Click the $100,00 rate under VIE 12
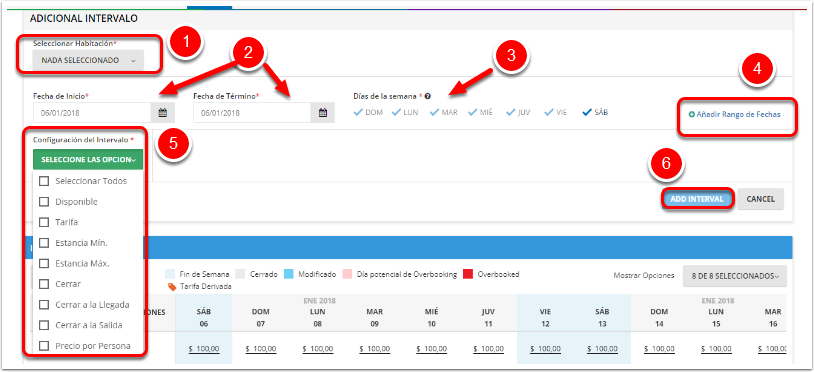 (x=546, y=349)
